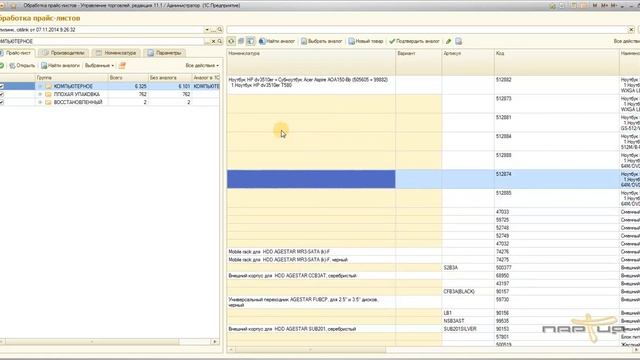The width and height of the screenshot is (640, 360).
Task: Toggle checkbox for 'КОМПЬЮТЕРНОЕ' row
Action: [x=2, y=86]
